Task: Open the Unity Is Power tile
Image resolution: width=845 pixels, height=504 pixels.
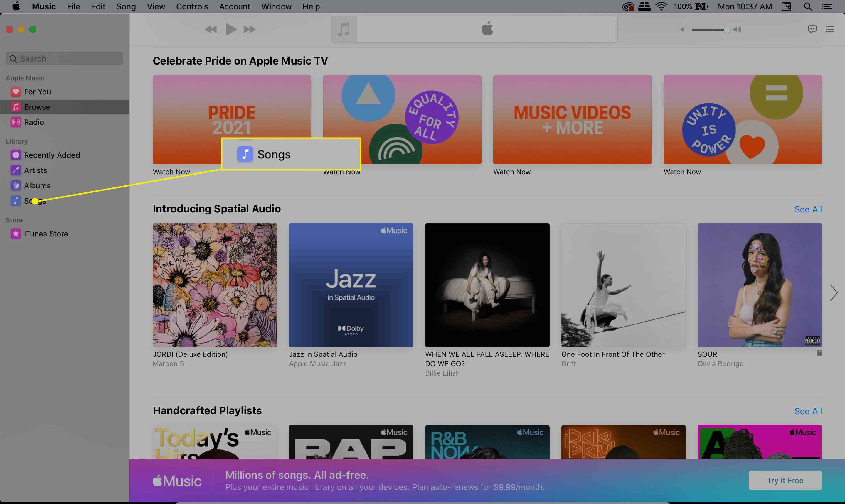Action: 743,120
